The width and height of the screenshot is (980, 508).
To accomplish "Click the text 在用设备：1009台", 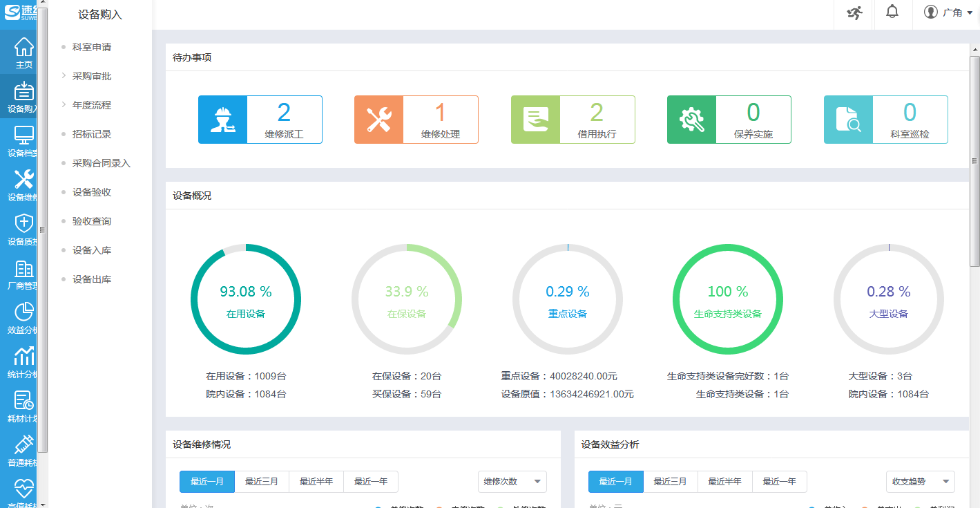I will pyautogui.click(x=246, y=376).
